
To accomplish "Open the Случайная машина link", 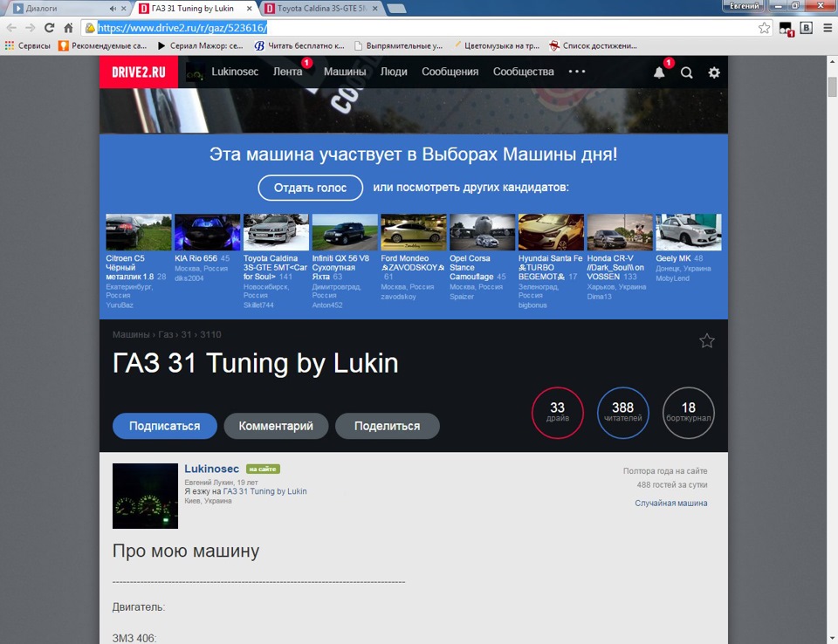I will (670, 503).
